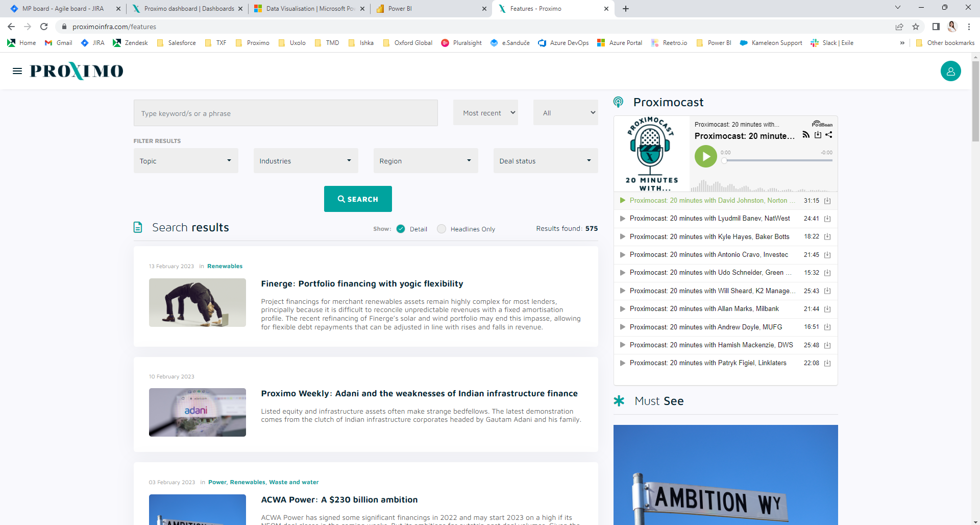This screenshot has width=980, height=525.
Task: Click the browser share page icon
Action: click(x=899, y=27)
